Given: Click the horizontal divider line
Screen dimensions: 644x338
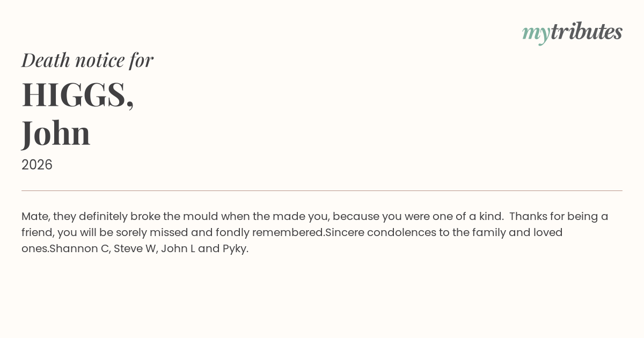Looking at the screenshot, I should pos(322,190).
